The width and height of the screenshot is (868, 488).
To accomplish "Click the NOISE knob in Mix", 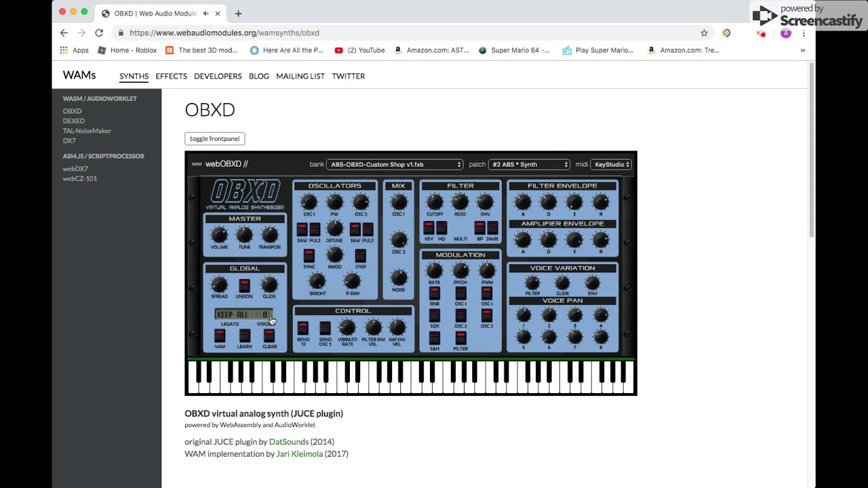I will point(399,277).
